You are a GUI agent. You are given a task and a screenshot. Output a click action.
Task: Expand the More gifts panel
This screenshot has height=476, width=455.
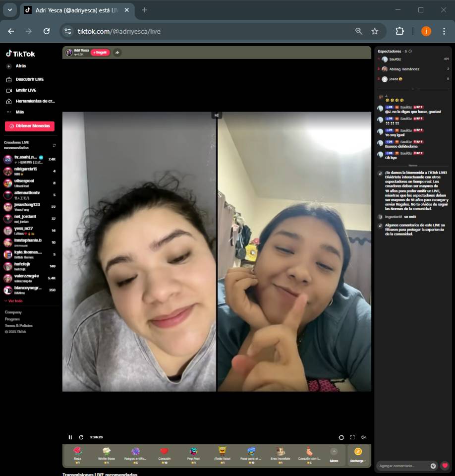coord(334,454)
